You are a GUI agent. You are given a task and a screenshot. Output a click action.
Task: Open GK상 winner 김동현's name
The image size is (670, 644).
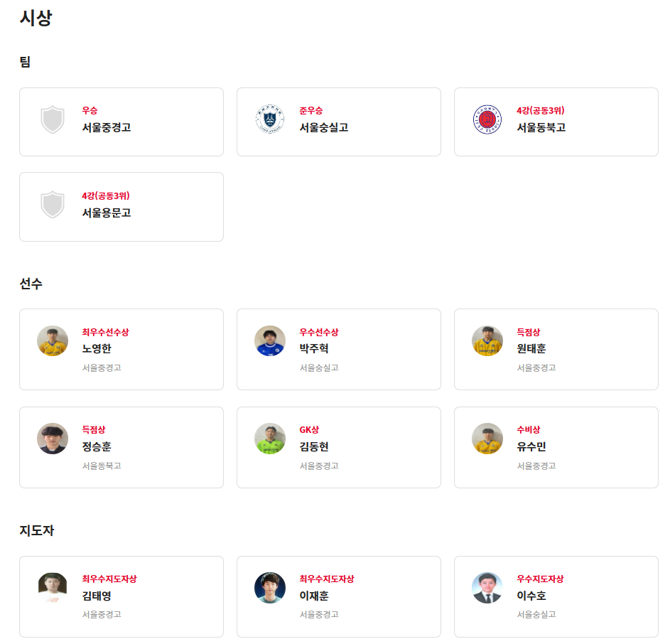[x=314, y=447]
